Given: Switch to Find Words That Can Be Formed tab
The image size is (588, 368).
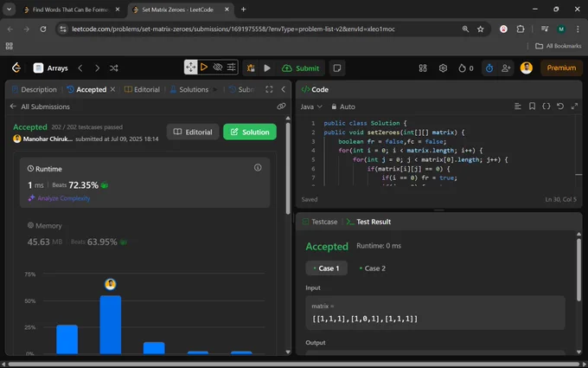Looking at the screenshot, I should click(72, 10).
